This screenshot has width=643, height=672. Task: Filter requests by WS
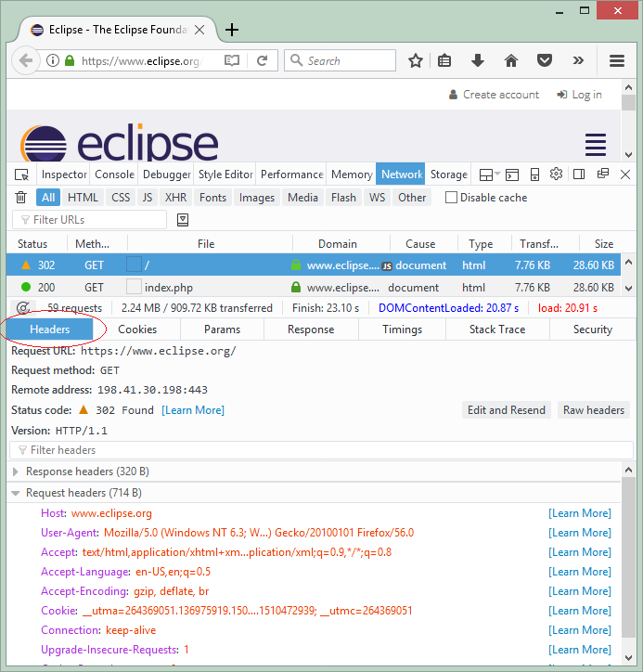[377, 198]
